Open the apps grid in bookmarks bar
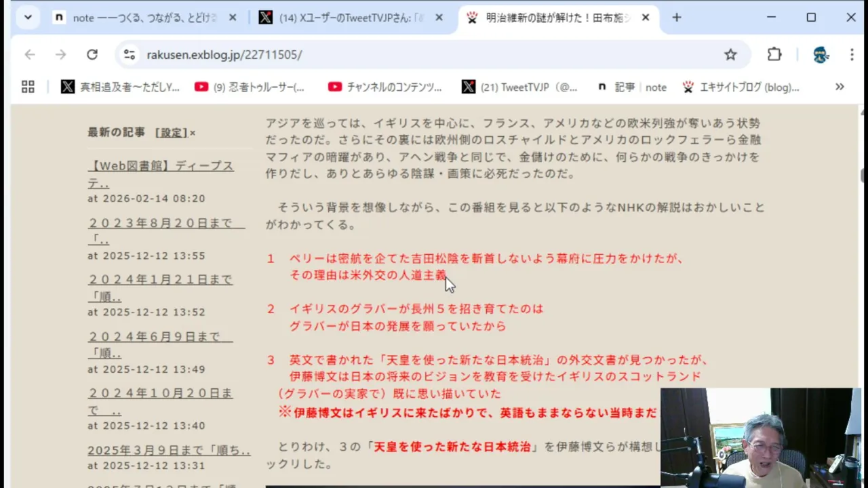 (28, 87)
